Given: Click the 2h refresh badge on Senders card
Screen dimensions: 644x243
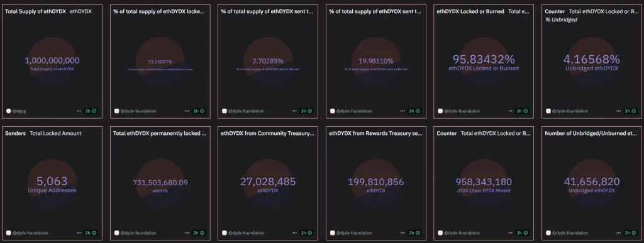Looking at the screenshot, I should pos(91,233).
